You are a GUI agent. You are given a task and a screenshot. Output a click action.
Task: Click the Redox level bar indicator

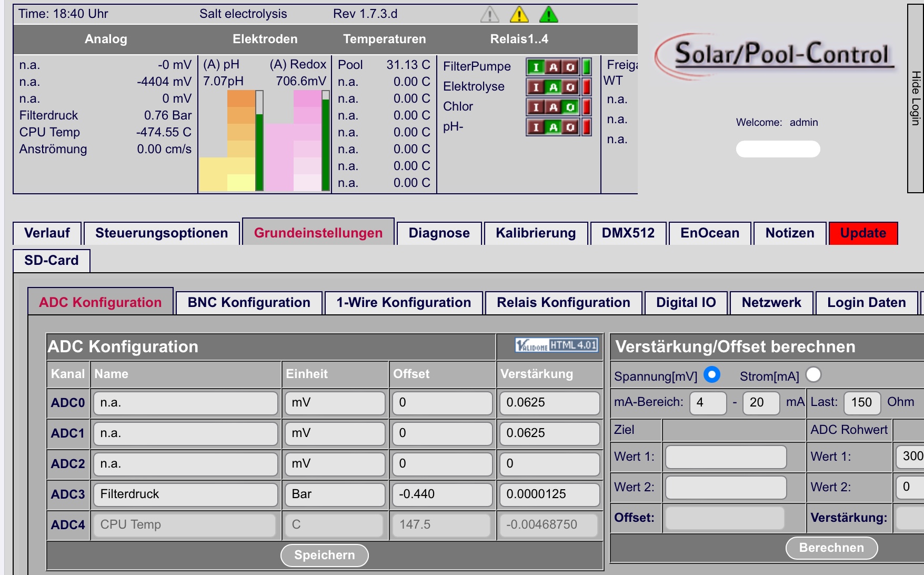[326, 141]
